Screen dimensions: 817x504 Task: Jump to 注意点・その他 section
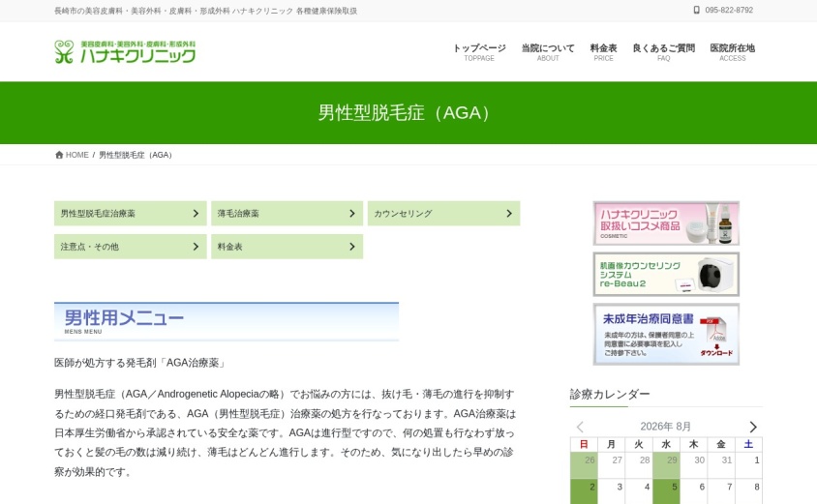[x=131, y=247]
